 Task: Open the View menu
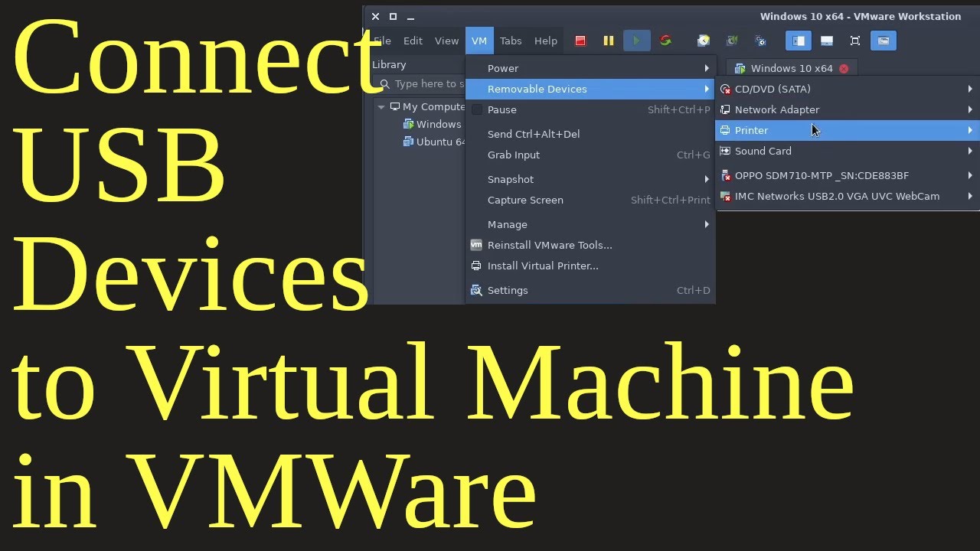pos(446,41)
